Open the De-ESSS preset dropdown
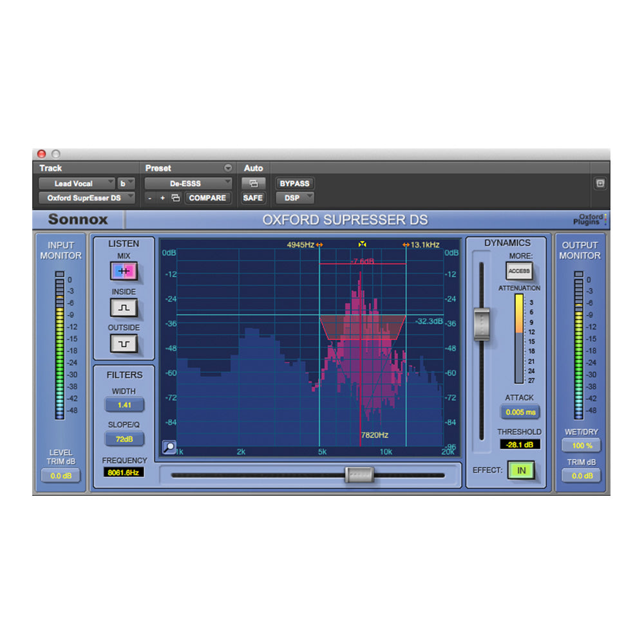 pos(187,183)
